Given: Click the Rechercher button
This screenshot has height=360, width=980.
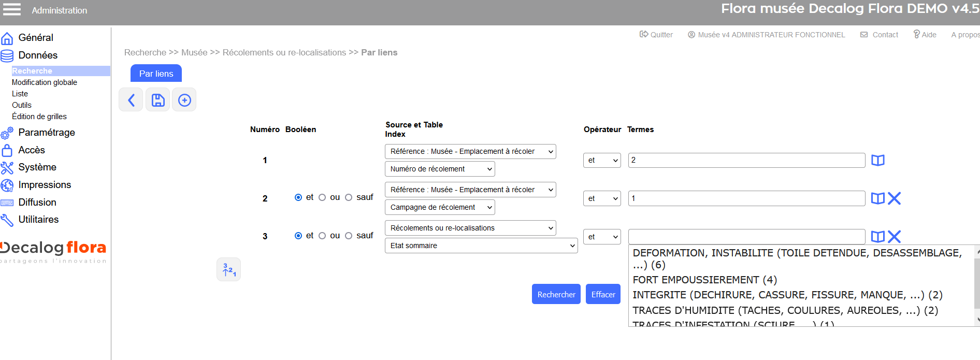Looking at the screenshot, I should pyautogui.click(x=556, y=294).
